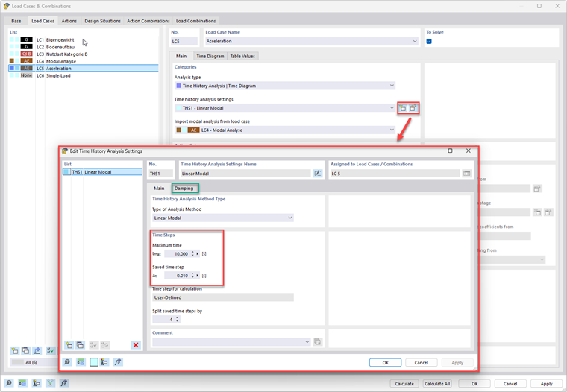Duplicate selected entry in Edit Time History dialog list
This screenshot has height=392, width=567.
[x=80, y=345]
